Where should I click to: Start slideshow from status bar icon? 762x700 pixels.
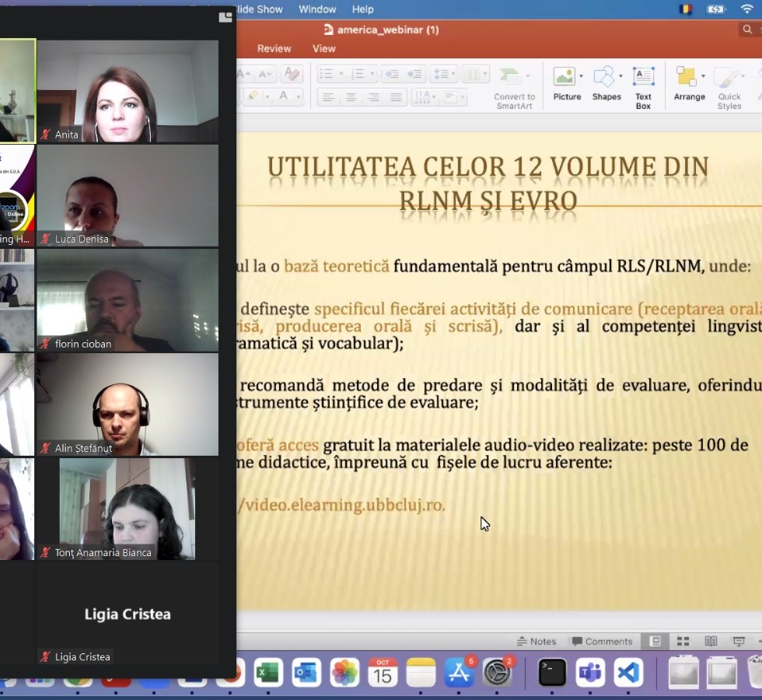[738, 642]
